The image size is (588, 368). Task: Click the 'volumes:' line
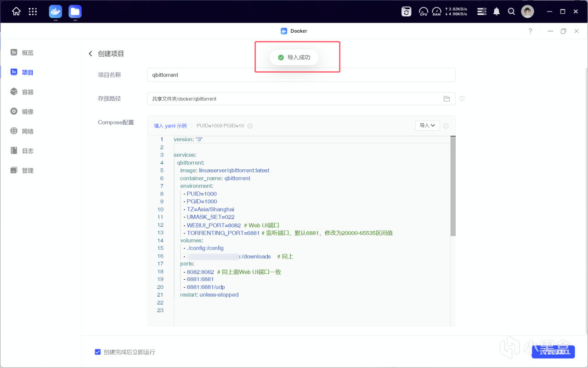point(192,241)
